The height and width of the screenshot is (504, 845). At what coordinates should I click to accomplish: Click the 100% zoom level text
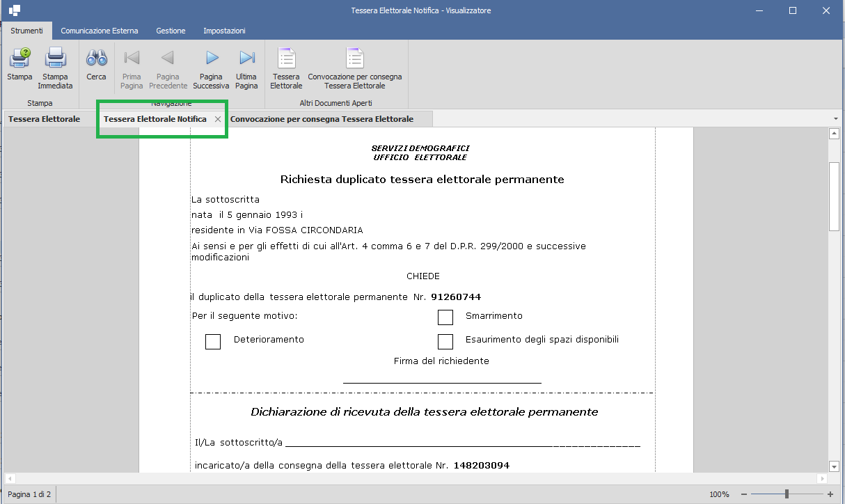tap(719, 494)
